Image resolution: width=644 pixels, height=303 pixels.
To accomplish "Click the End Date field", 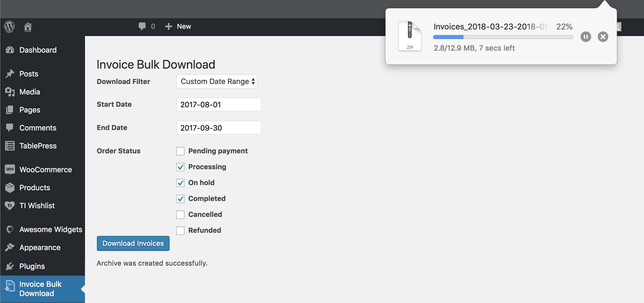I will [x=219, y=128].
